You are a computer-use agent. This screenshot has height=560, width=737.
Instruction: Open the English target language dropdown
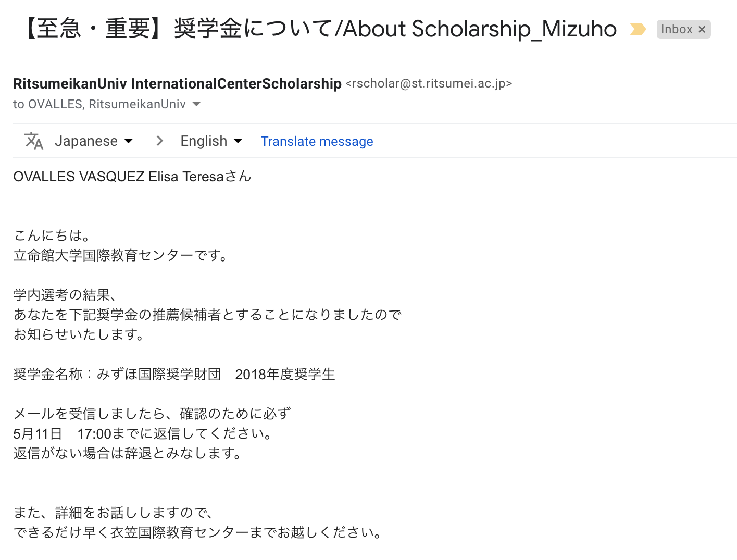tap(211, 141)
